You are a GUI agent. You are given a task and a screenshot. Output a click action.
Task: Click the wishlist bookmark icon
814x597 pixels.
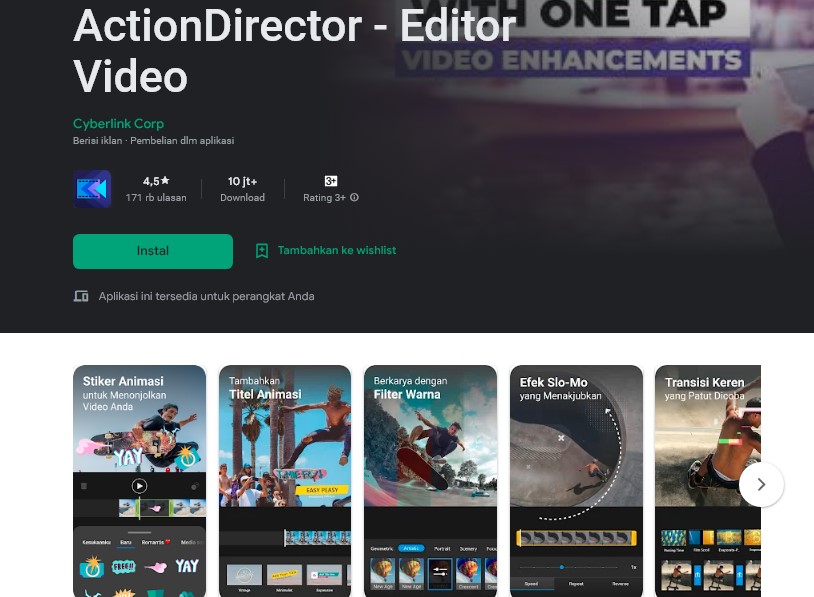(262, 251)
